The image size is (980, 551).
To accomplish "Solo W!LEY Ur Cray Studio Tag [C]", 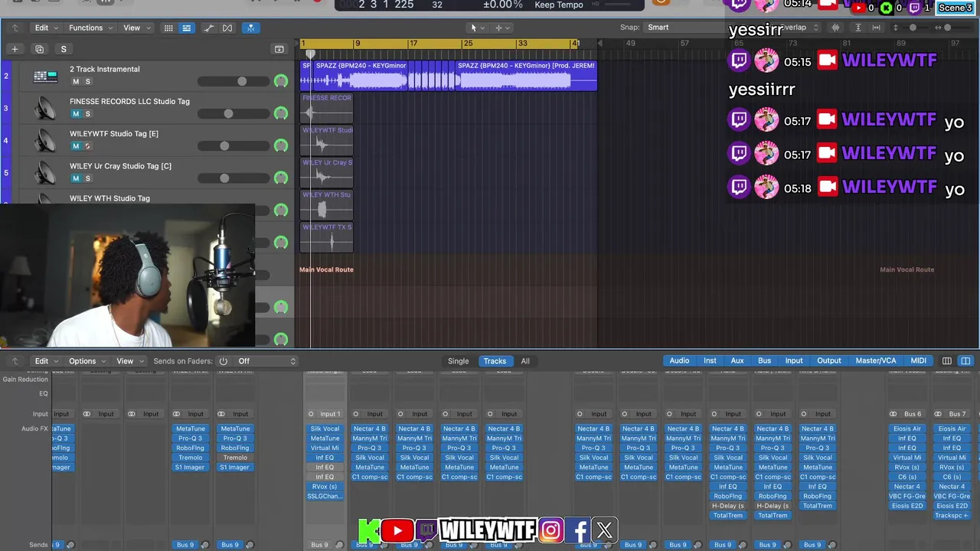I will pos(87,178).
